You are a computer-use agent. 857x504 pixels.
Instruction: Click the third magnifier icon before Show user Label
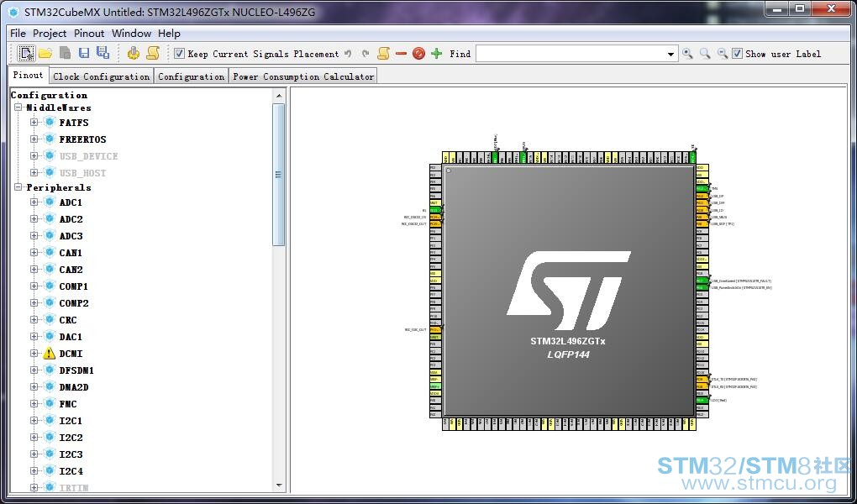click(x=723, y=54)
